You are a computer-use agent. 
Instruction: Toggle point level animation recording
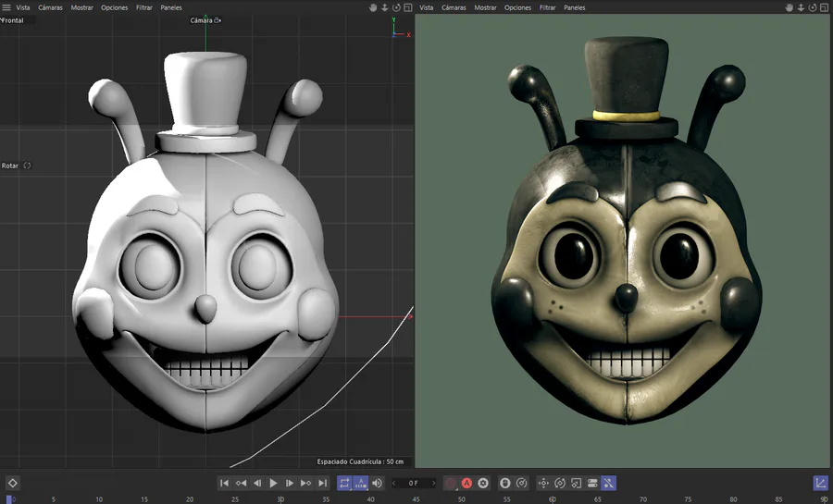(609, 483)
